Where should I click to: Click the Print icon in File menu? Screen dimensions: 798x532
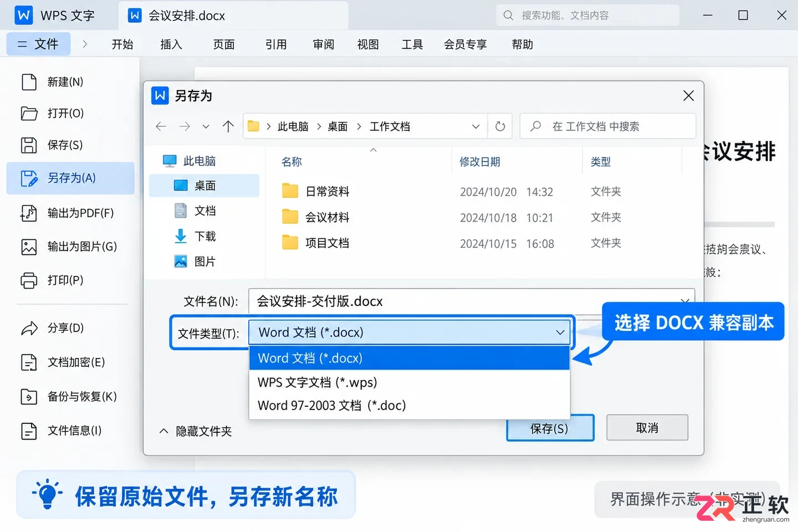point(29,280)
